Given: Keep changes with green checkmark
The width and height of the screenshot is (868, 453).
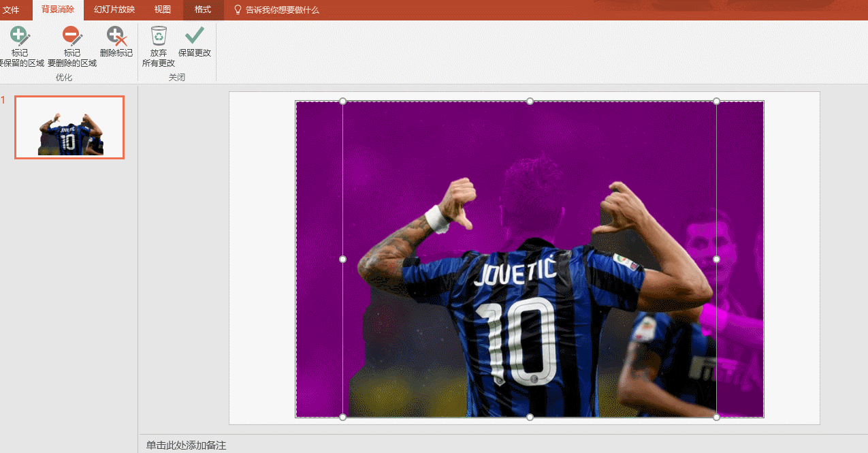Looking at the screenshot, I should tap(195, 42).
